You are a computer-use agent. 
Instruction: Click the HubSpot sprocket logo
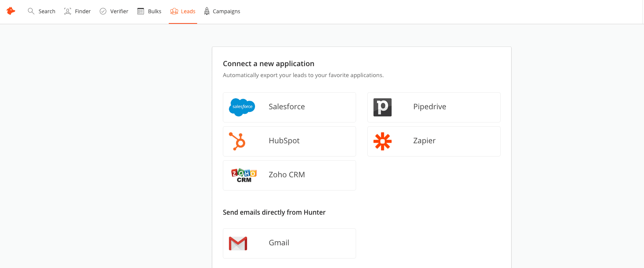pyautogui.click(x=238, y=141)
